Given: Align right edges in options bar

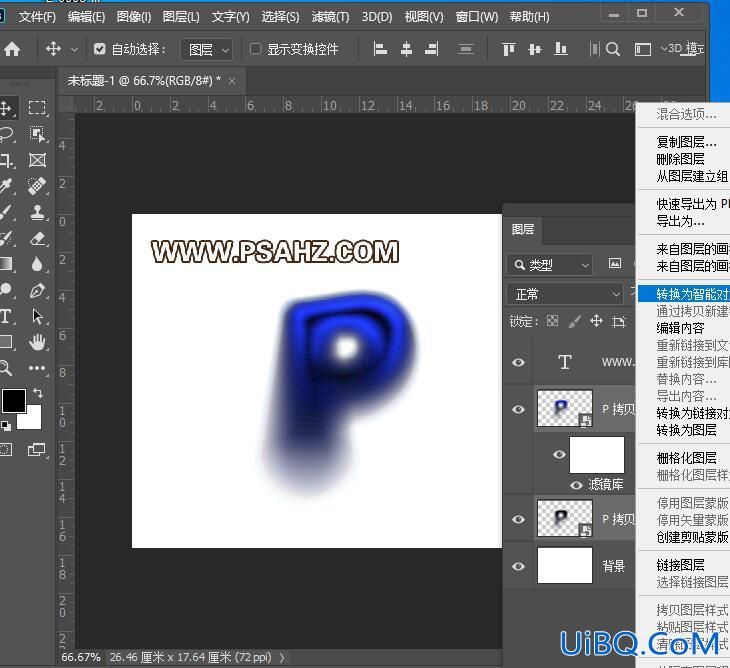Looking at the screenshot, I should pos(432,49).
